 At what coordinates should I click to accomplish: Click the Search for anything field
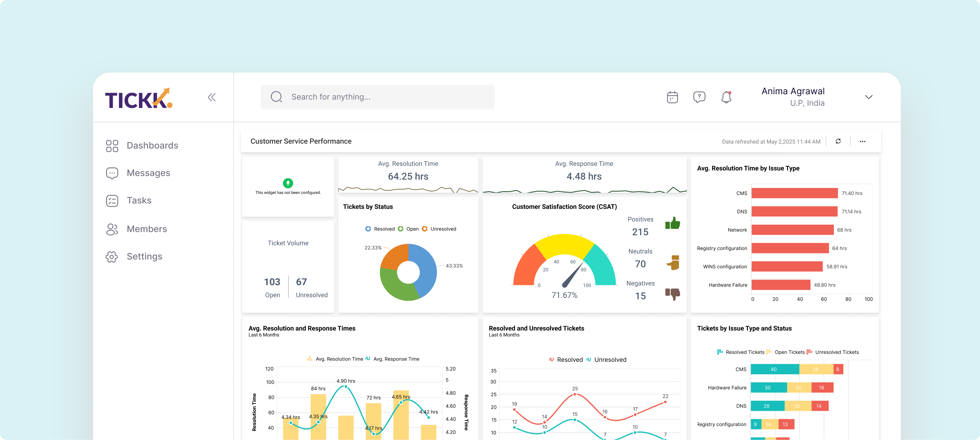click(x=377, y=97)
